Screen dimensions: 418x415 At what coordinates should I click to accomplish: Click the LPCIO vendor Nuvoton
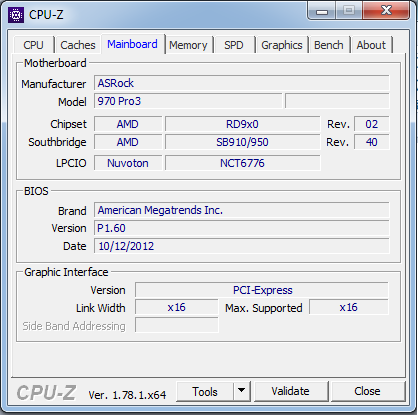pyautogui.click(x=128, y=163)
